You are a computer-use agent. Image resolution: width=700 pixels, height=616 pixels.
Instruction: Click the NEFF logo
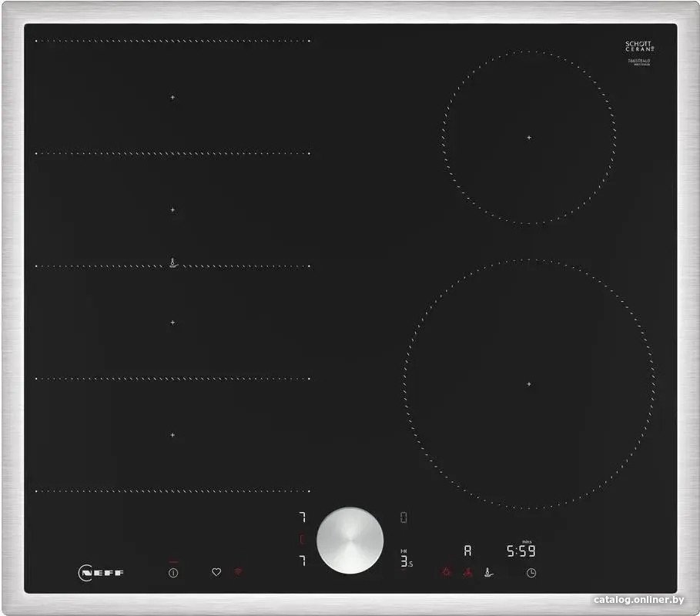pos(101,573)
